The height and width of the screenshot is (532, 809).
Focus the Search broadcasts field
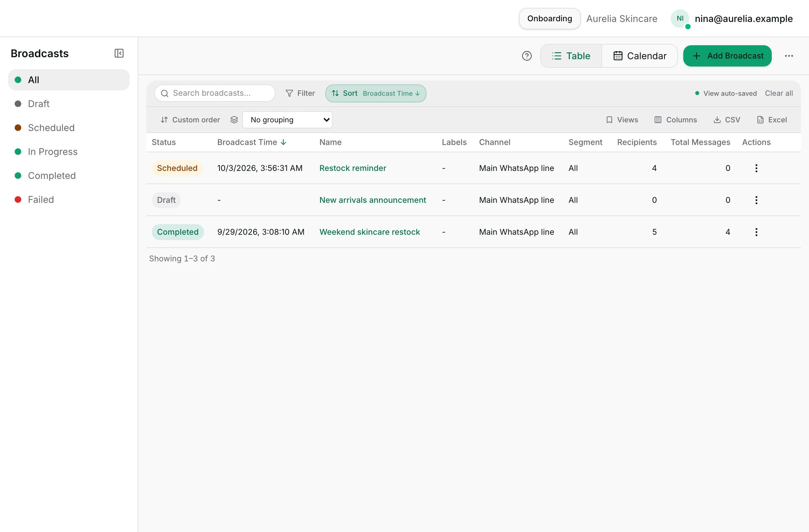click(215, 93)
